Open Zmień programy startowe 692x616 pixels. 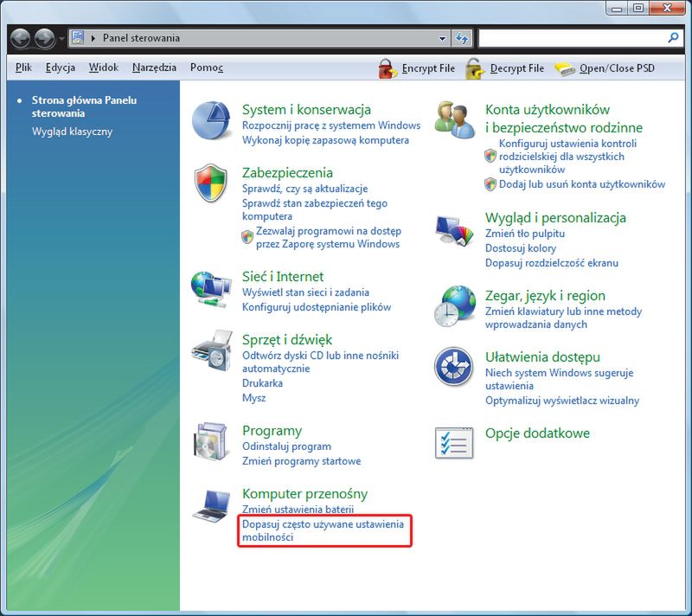coord(301,461)
